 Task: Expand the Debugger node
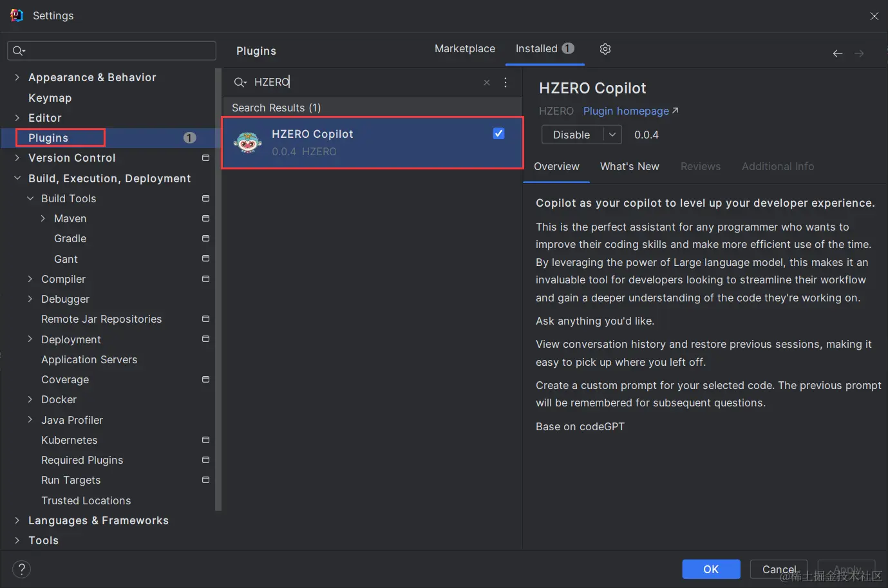[30, 299]
